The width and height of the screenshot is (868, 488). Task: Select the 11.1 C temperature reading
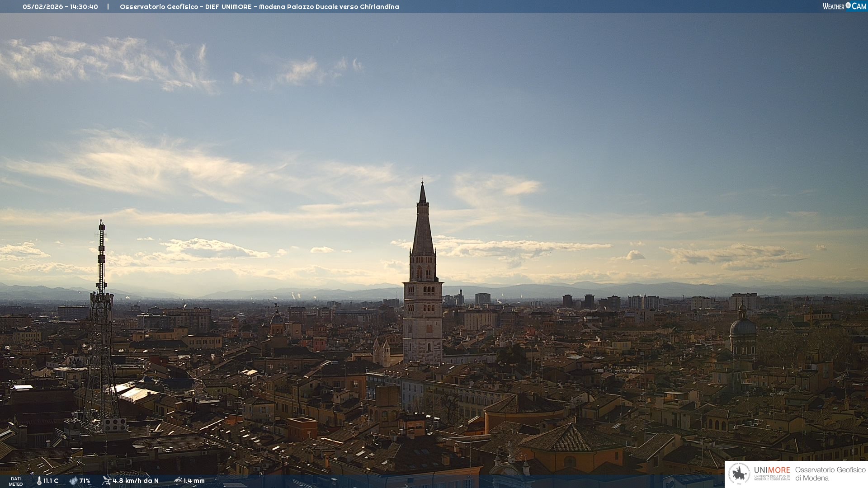51,481
